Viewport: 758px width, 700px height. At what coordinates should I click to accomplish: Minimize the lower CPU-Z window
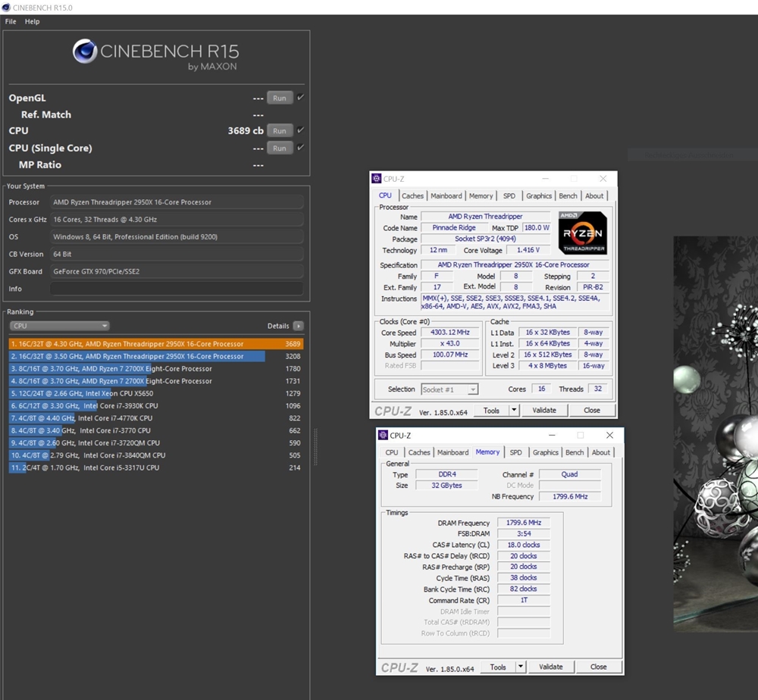(552, 436)
